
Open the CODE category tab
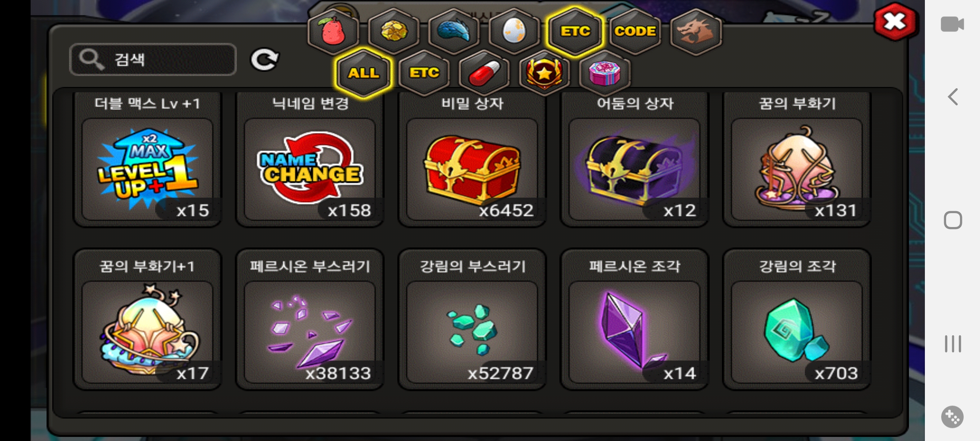635,31
